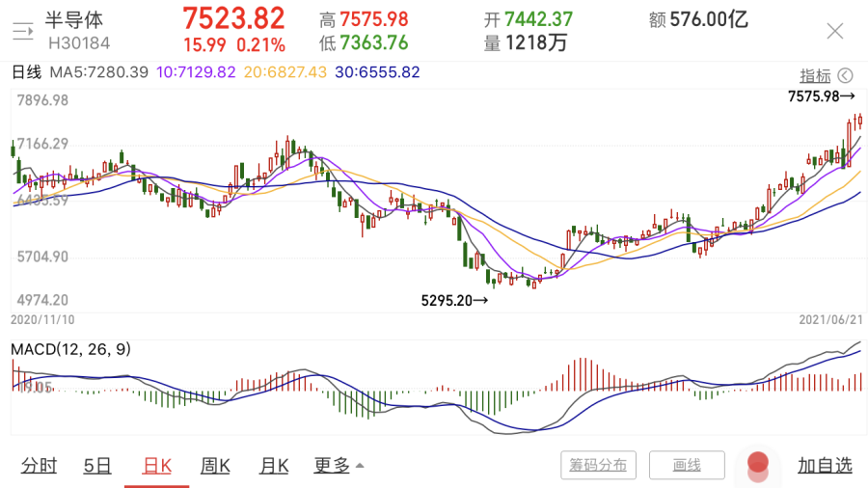Activate the 画线 drawing tool
The image size is (868, 488).
click(687, 465)
